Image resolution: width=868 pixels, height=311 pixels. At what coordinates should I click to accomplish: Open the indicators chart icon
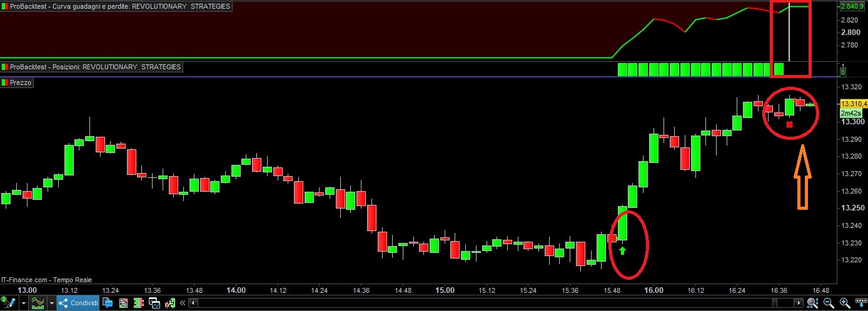tap(38, 303)
